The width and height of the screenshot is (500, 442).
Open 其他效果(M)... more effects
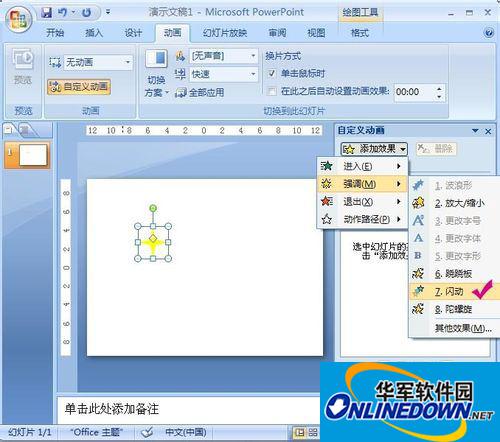coord(454,328)
